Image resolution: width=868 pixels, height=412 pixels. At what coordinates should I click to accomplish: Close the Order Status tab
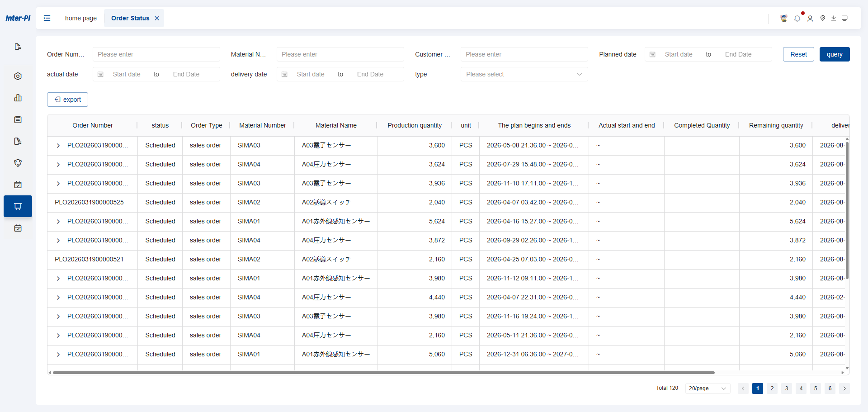[157, 18]
